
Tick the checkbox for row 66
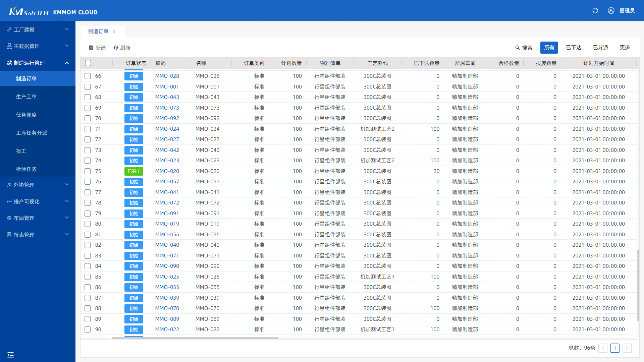pyautogui.click(x=88, y=76)
